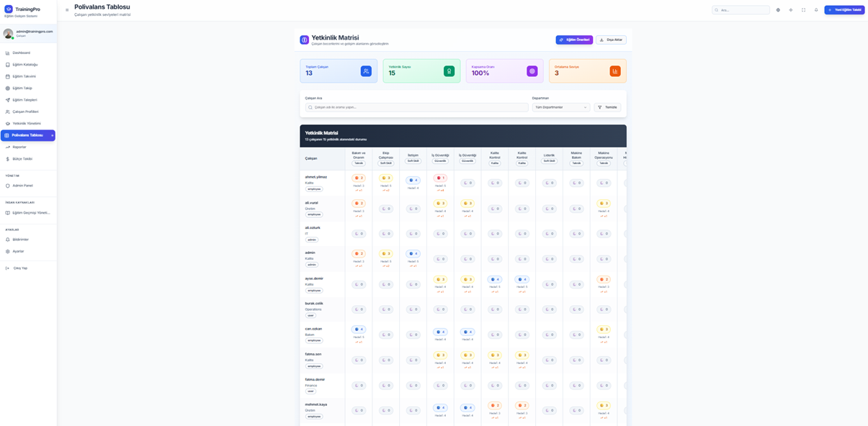This screenshot has width=868, height=426.
Task: Click the Çalışan Ara search field
Action: coord(418,107)
